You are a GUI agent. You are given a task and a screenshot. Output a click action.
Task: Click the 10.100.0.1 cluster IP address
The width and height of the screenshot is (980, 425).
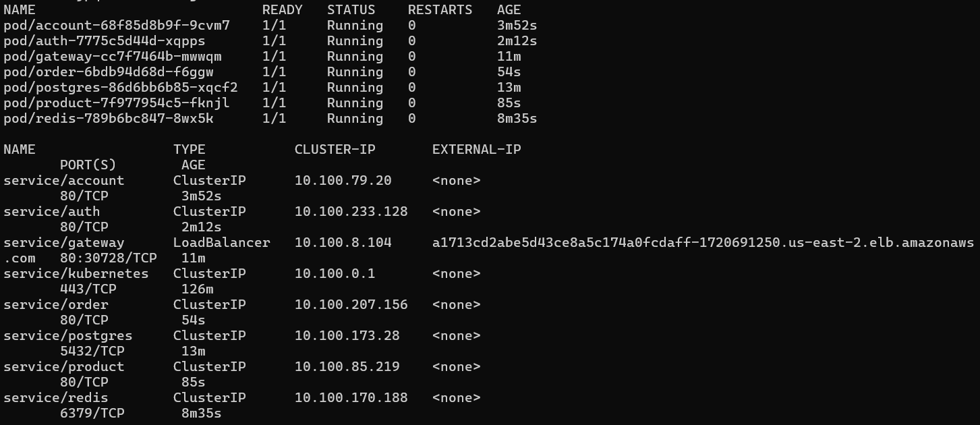[x=335, y=274]
